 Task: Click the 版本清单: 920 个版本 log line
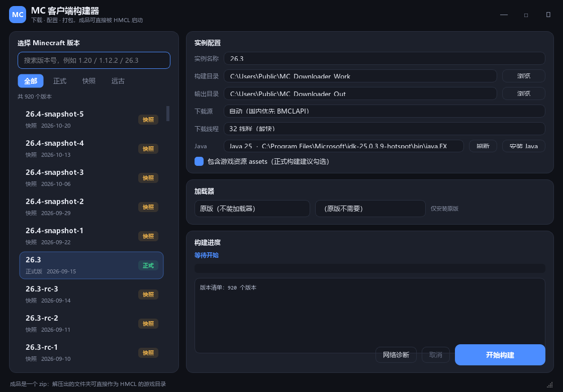pos(228,287)
